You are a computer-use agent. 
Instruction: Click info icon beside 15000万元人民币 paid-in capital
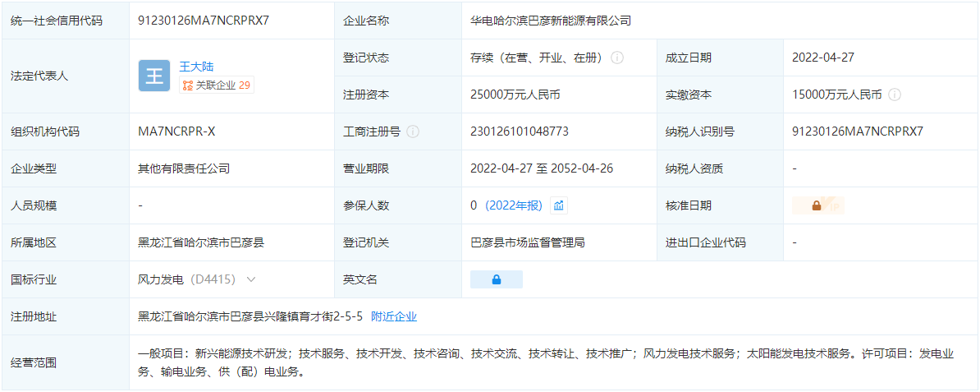(x=895, y=95)
